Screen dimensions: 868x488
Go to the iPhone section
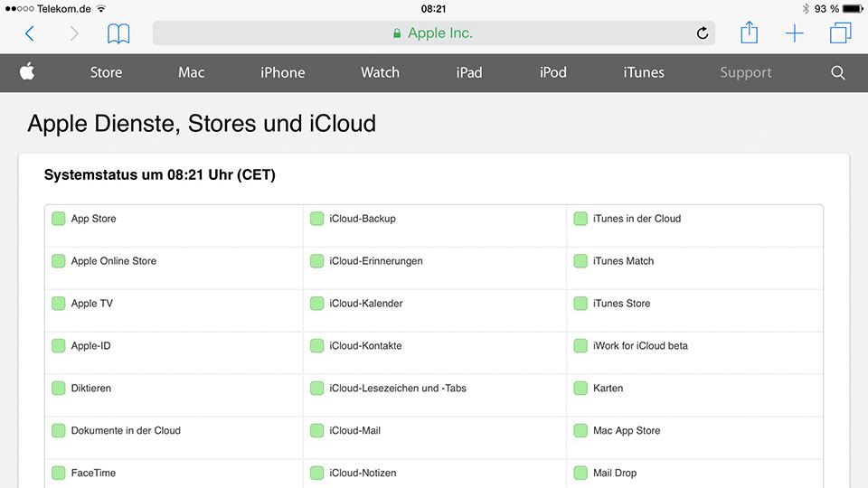point(282,73)
